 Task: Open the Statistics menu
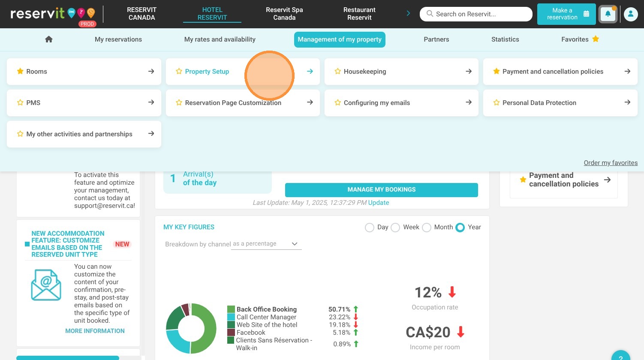coord(505,39)
